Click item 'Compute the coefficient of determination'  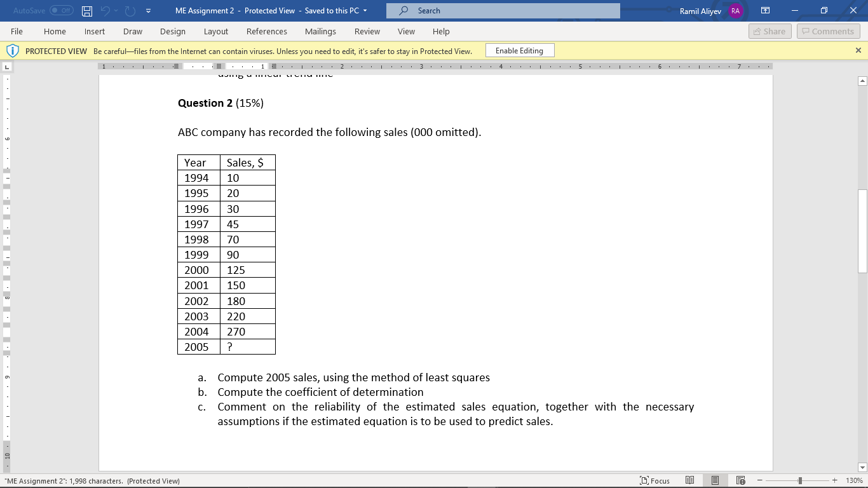[320, 392]
